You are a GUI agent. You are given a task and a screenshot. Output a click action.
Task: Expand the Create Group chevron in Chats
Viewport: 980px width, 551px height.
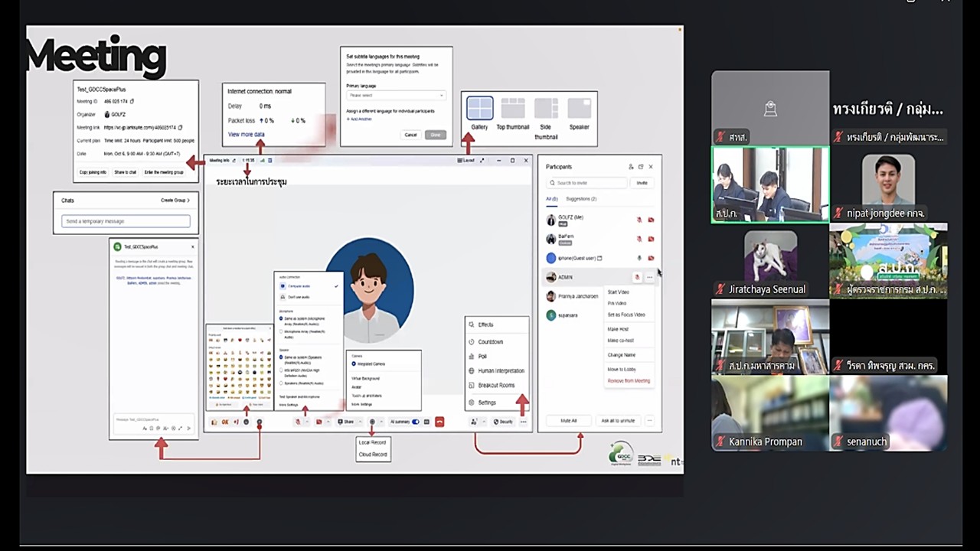click(188, 201)
